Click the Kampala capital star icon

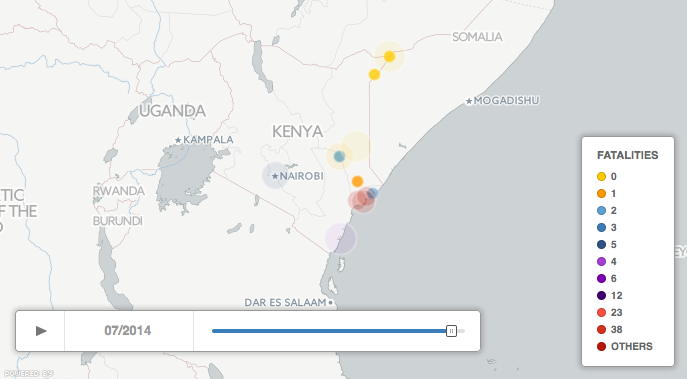tap(178, 140)
